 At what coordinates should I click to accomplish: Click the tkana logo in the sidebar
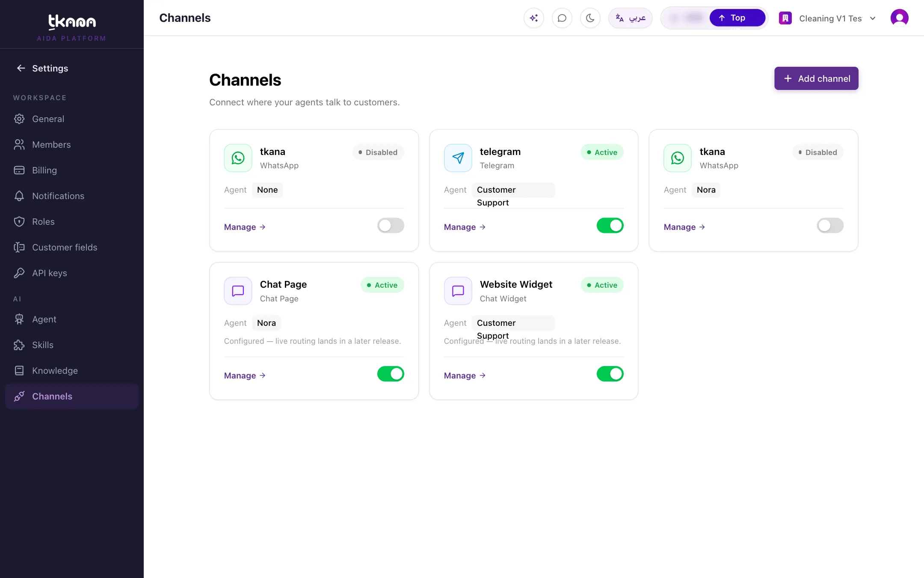click(72, 22)
